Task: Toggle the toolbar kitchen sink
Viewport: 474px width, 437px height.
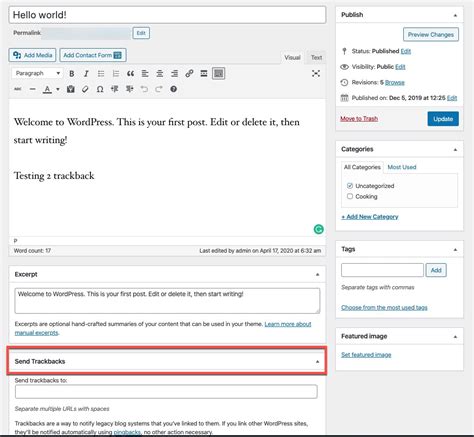Action: pos(218,74)
